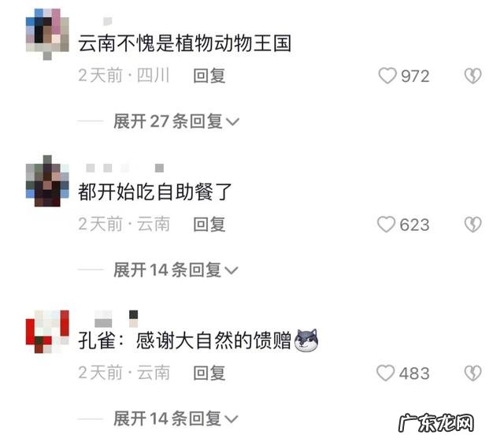
Task: Like the comment with 623 likes
Action: 386,225
